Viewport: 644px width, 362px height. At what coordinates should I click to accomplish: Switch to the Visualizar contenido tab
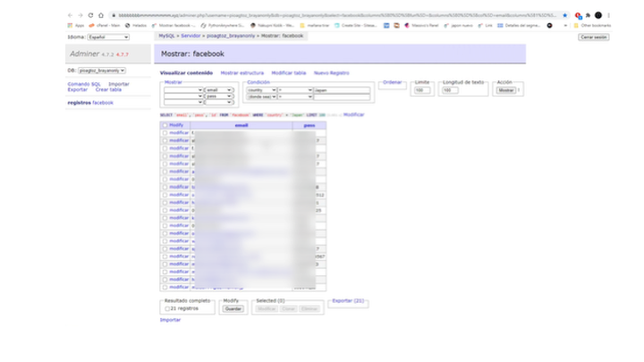pos(186,73)
